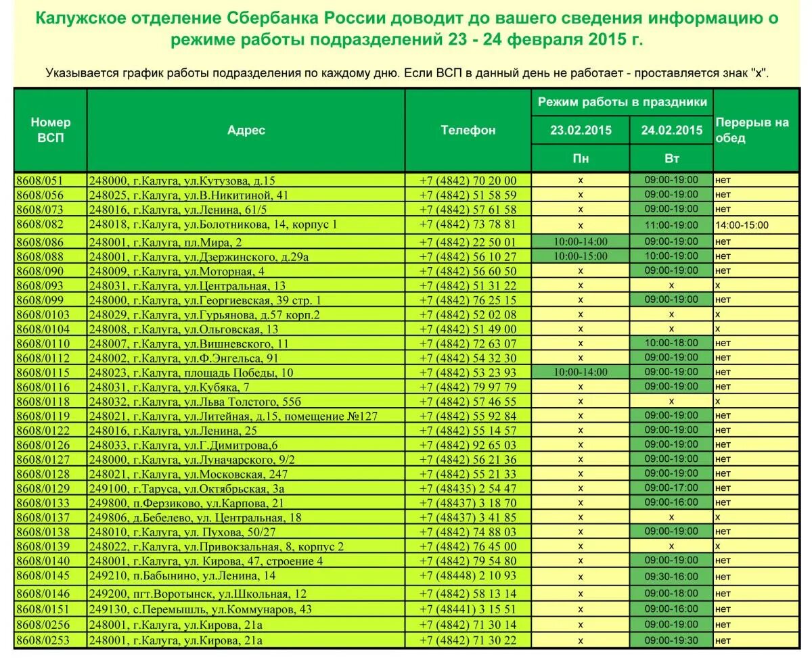Viewport: 812px width, 664px height.
Task: Select '09:00-18:00' hours for Воротынск
Action: pyautogui.click(x=671, y=593)
